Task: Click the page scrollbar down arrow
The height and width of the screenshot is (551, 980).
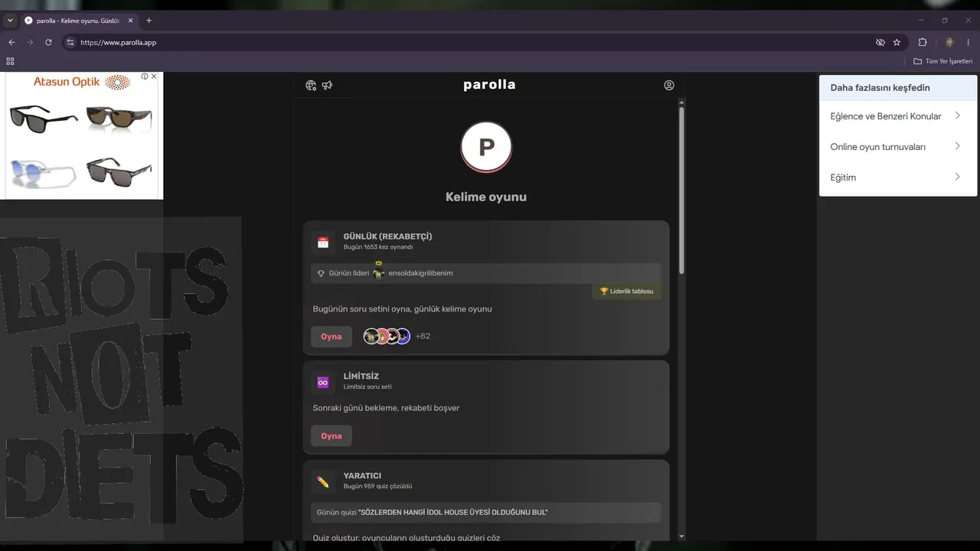Action: pos(681,536)
